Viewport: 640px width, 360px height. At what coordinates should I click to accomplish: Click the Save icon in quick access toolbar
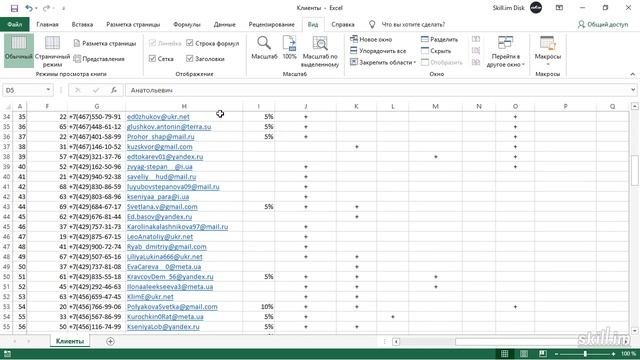tap(14, 8)
